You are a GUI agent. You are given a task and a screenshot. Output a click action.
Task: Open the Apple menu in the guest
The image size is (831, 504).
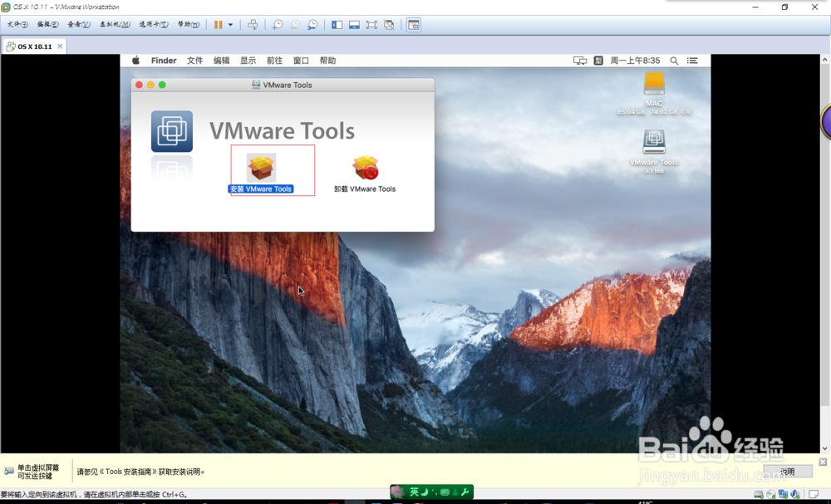135,61
